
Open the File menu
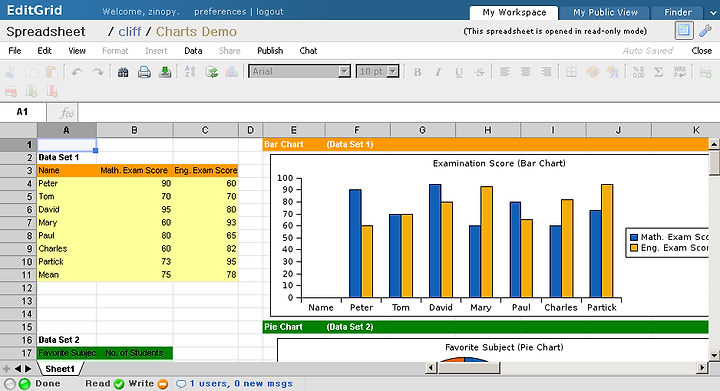[x=15, y=50]
